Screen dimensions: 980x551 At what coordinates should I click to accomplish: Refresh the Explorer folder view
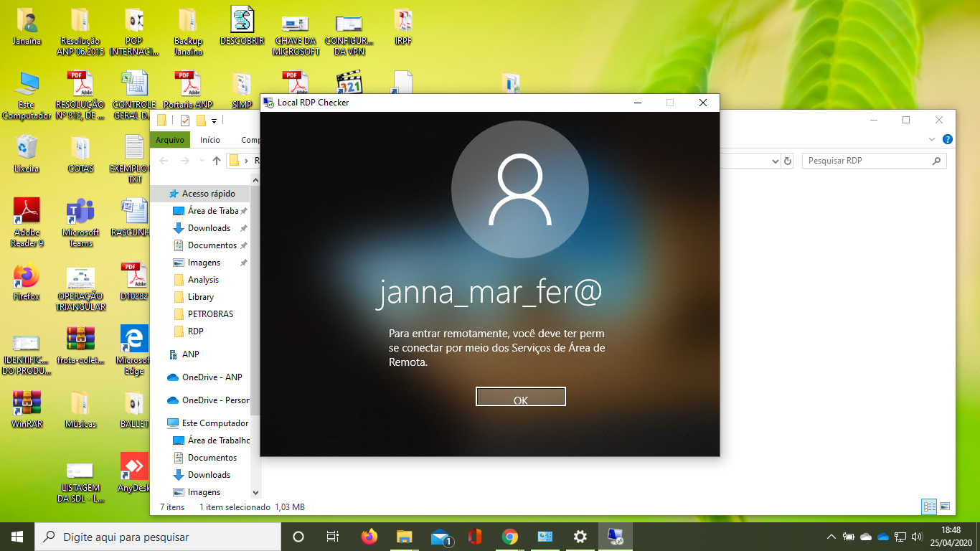(788, 161)
